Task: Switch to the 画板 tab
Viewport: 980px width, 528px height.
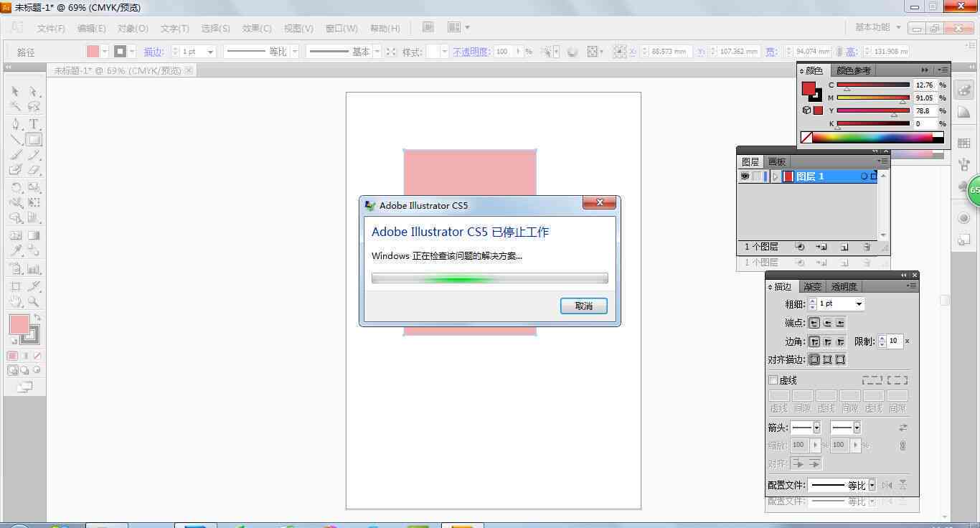Action: point(776,162)
